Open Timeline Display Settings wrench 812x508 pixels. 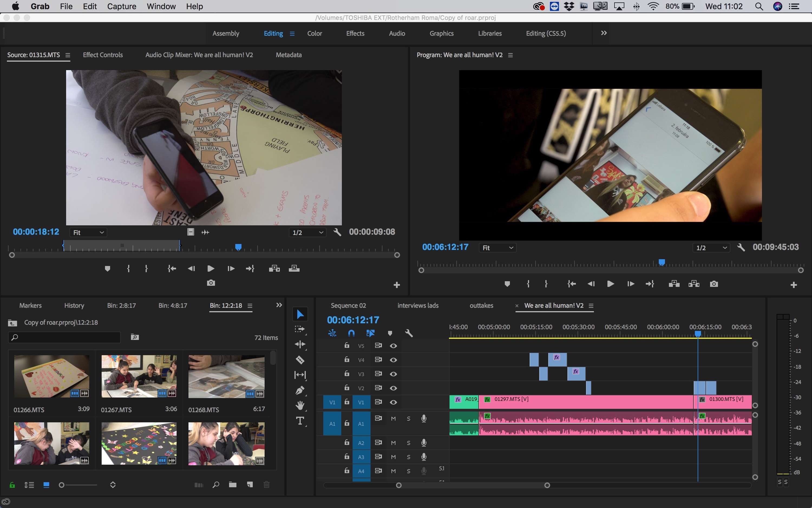pos(409,333)
